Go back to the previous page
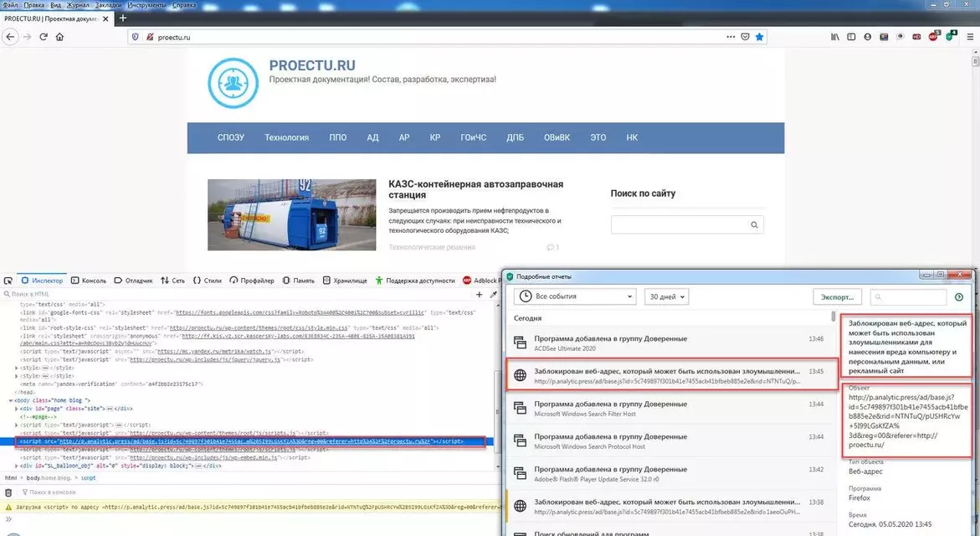The image size is (980, 536). coord(10,37)
